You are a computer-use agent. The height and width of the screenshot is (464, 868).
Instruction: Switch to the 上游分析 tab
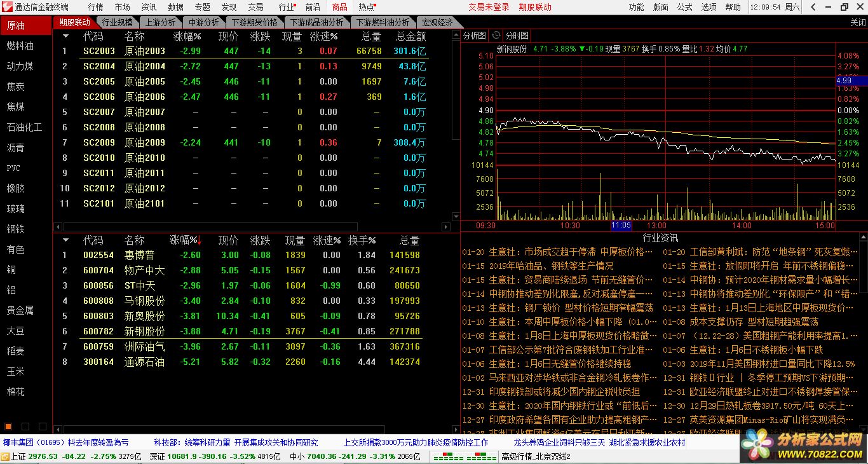(x=160, y=22)
